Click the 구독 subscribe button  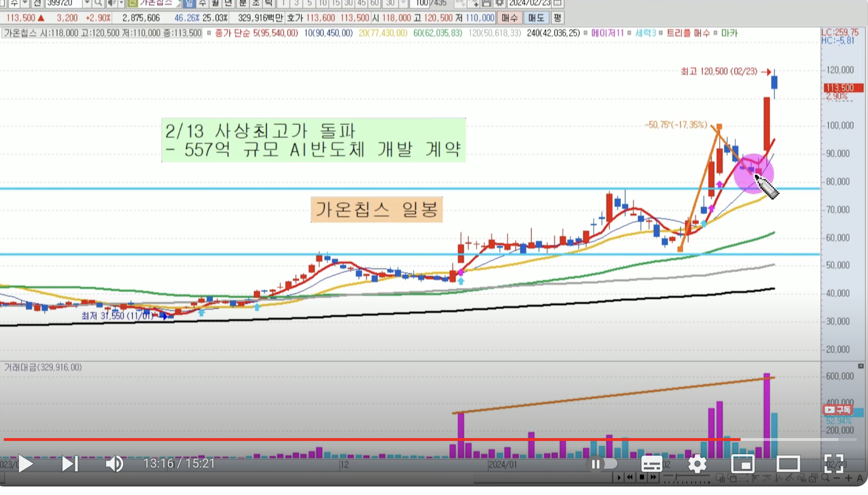838,410
